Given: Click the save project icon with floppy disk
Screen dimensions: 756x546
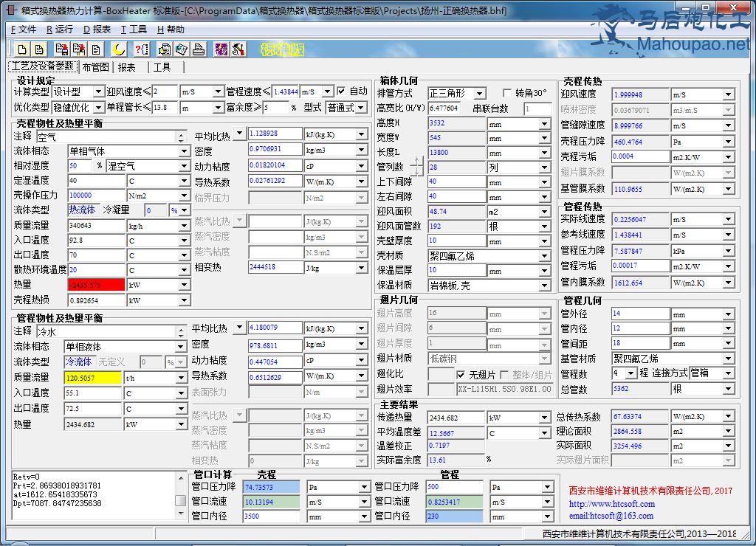Looking at the screenshot, I should [62, 49].
